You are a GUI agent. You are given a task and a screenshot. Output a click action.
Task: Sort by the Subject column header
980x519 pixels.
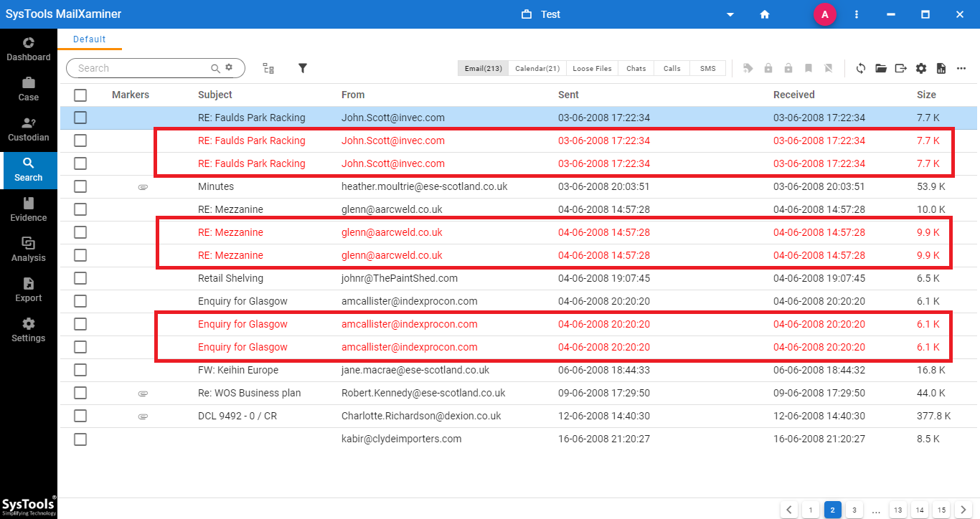pyautogui.click(x=215, y=95)
